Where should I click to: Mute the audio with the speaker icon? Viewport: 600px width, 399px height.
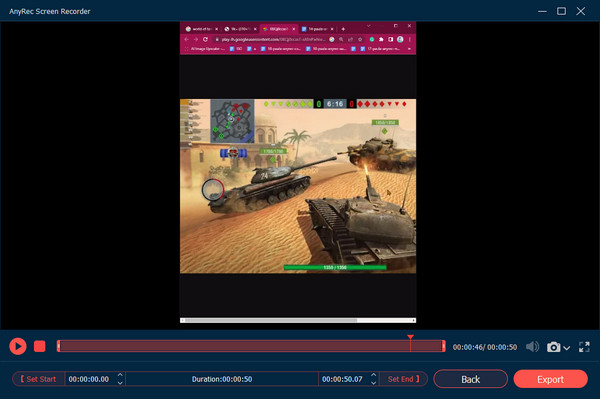(x=532, y=347)
